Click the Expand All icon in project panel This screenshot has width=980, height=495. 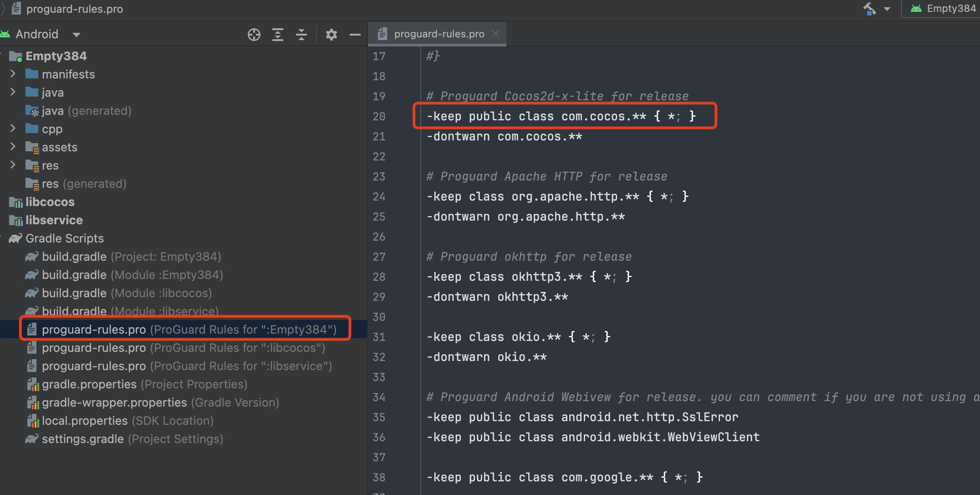277,35
